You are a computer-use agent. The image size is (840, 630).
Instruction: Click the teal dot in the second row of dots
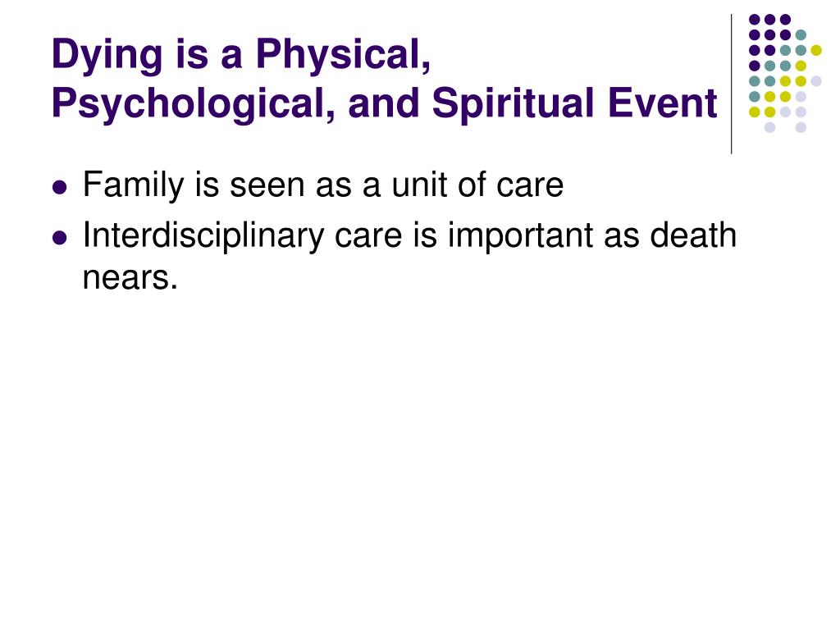tap(801, 34)
